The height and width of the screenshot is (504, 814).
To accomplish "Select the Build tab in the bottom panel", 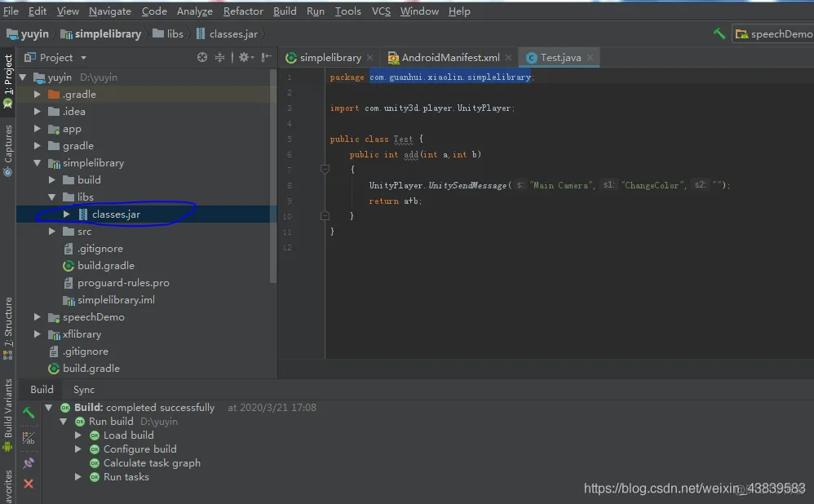I will coord(42,390).
